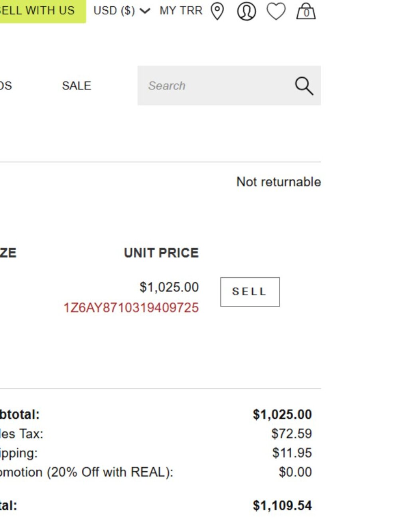Open the account profile icon
Image resolution: width=399 pixels, height=532 pixels.
[x=247, y=11]
